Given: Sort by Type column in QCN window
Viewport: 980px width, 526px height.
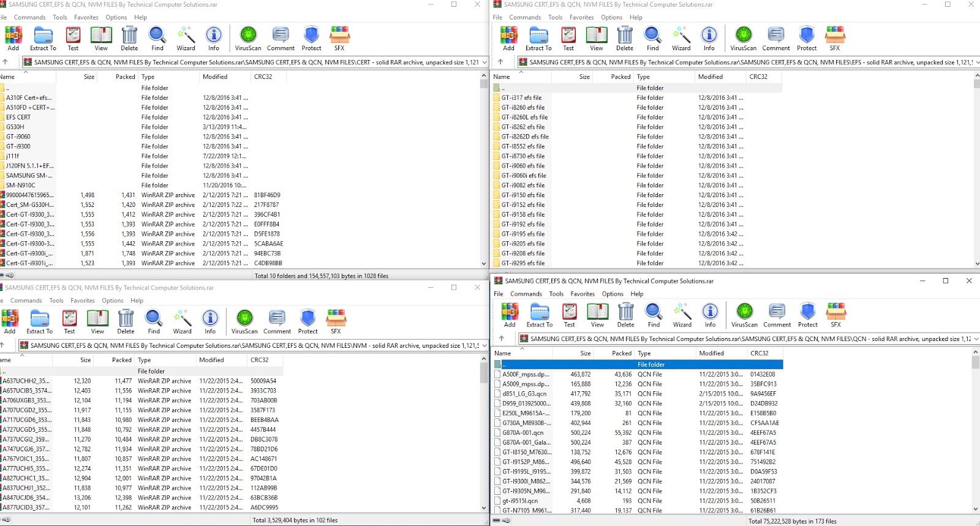Looking at the screenshot, I should tap(665, 353).
